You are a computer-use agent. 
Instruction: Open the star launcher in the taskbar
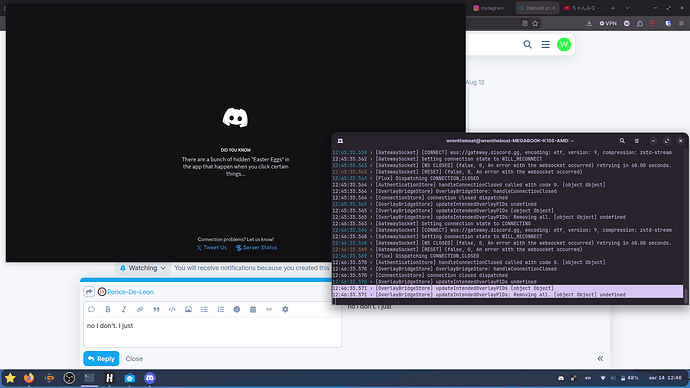(10, 378)
